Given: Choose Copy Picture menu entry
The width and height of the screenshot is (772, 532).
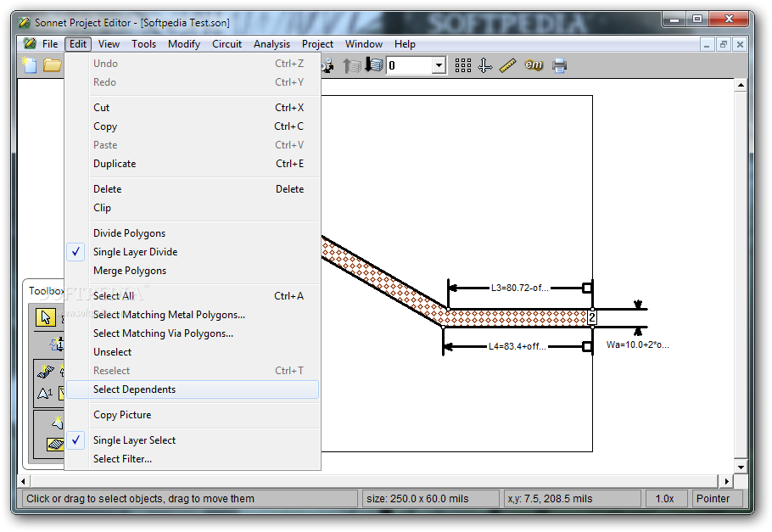Looking at the screenshot, I should 193,415.
